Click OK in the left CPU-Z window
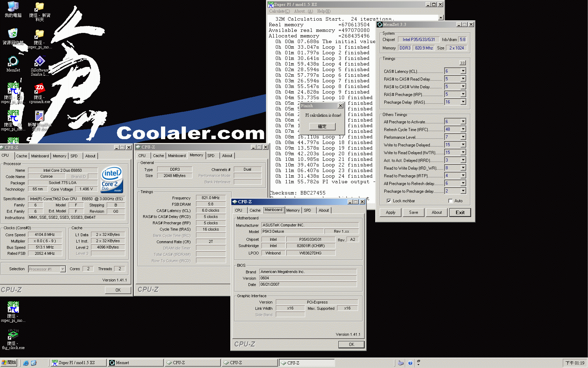The width and height of the screenshot is (588, 368). pos(118,290)
